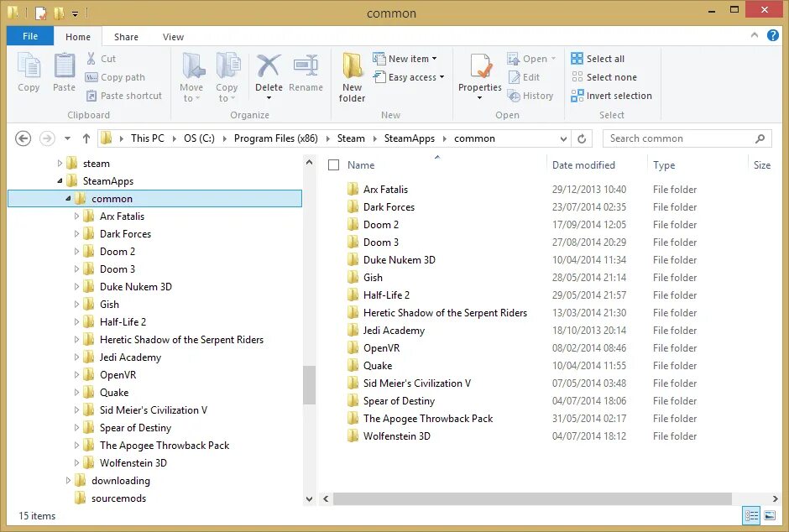Select sourcemods folder in navigation tree
This screenshot has width=789, height=532.
[118, 498]
